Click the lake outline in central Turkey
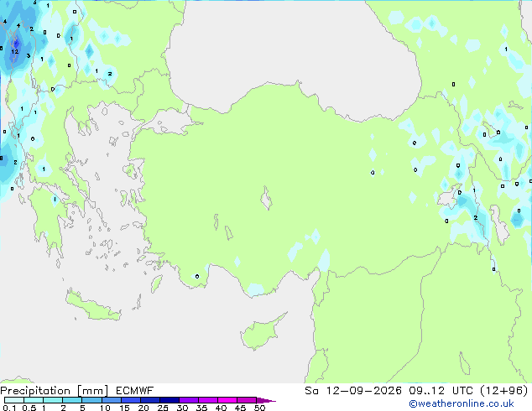The height and width of the screenshot is (411, 532). [266, 198]
